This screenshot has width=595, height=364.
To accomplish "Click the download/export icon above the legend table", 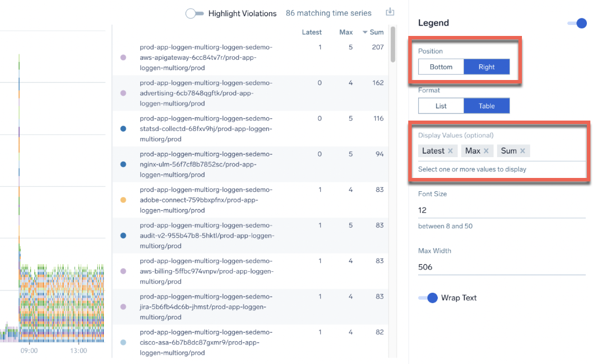I will coord(390,13).
